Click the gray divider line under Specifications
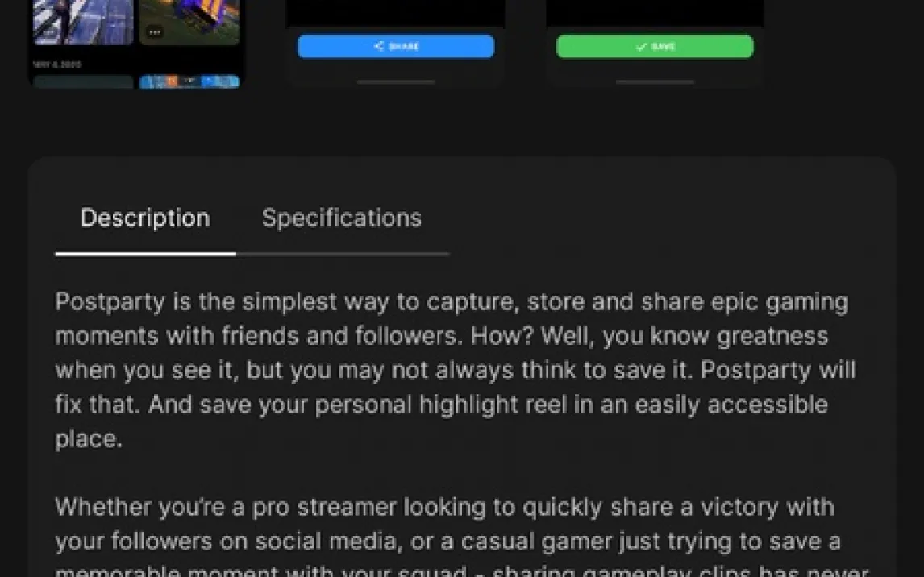The height and width of the screenshot is (577, 924). [x=343, y=255]
